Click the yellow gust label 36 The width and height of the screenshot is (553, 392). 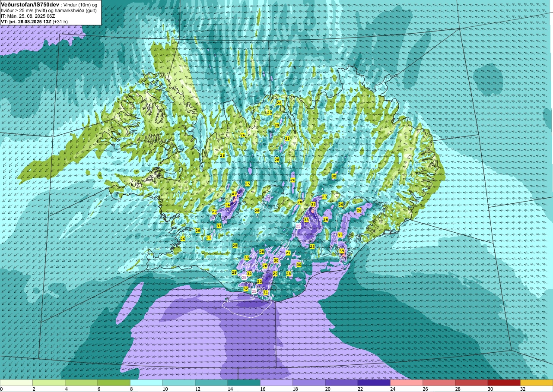(x=228, y=205)
